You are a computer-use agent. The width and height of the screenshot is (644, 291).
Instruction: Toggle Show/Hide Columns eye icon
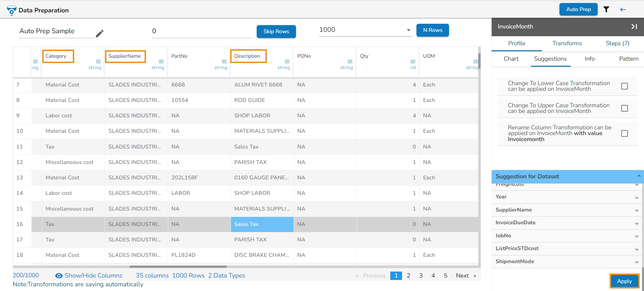59,276
